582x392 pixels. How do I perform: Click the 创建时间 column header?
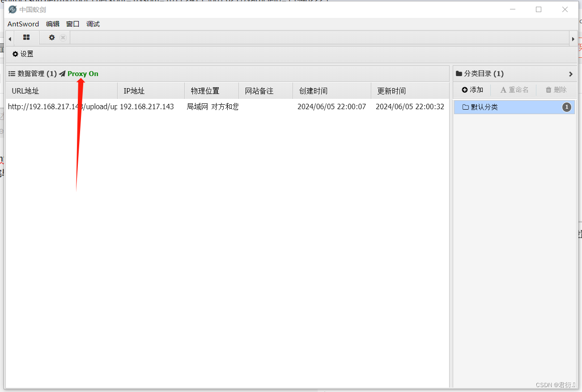(332, 91)
